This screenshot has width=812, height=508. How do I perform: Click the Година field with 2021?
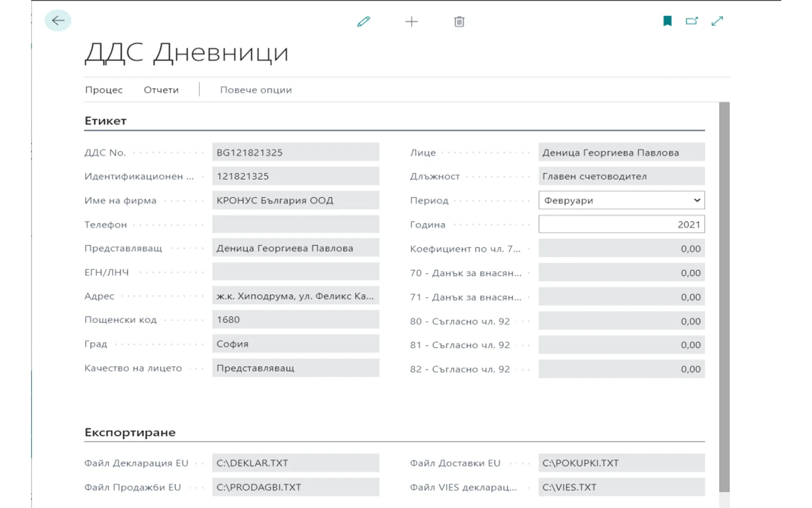pyautogui.click(x=622, y=225)
